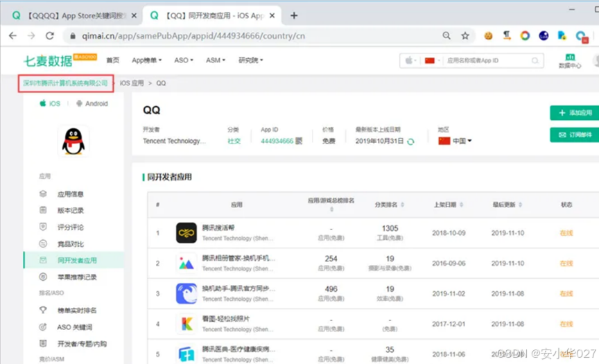Click the 496 overall rank value
The image size is (599, 364).
tap(331, 288)
